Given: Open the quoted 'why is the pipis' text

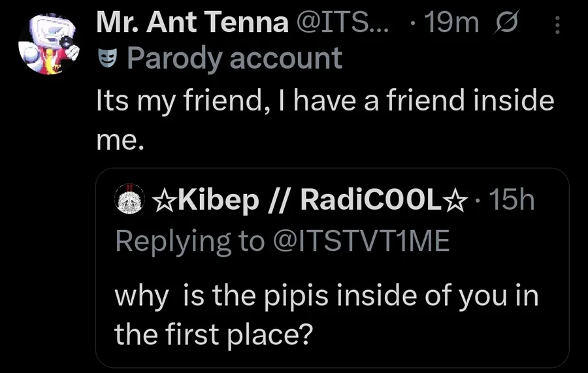Looking at the screenshot, I should pos(327,296).
